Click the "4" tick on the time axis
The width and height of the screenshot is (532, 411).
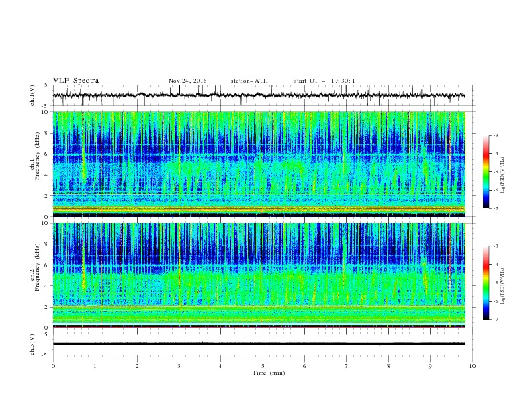[220, 366]
